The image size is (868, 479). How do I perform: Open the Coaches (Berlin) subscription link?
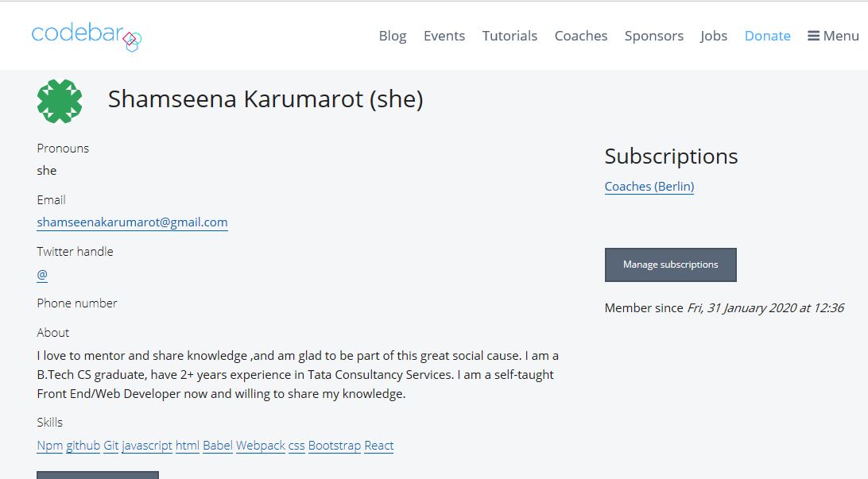point(649,187)
